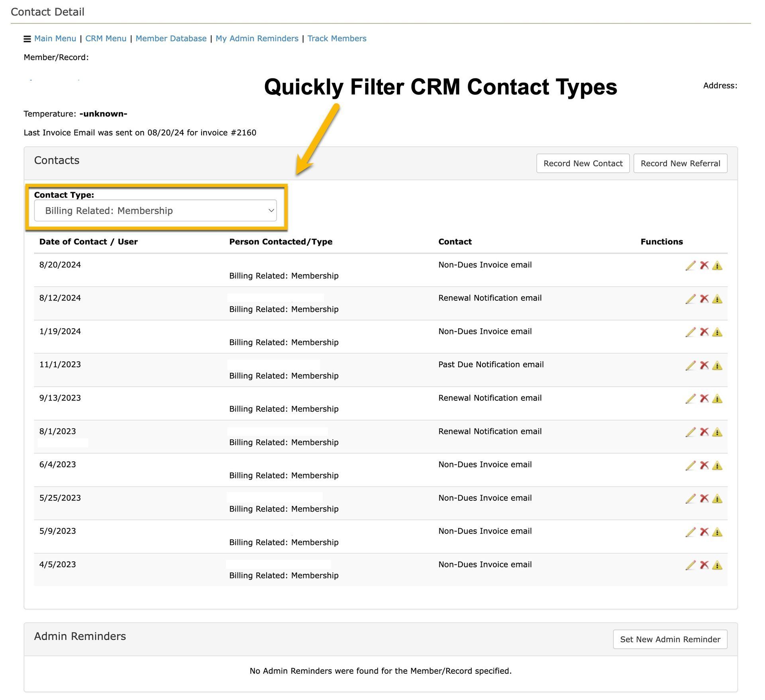765x700 pixels.
Task: Delete the 5/25/2023 Non-Dues Invoice entry
Action: [x=704, y=498]
